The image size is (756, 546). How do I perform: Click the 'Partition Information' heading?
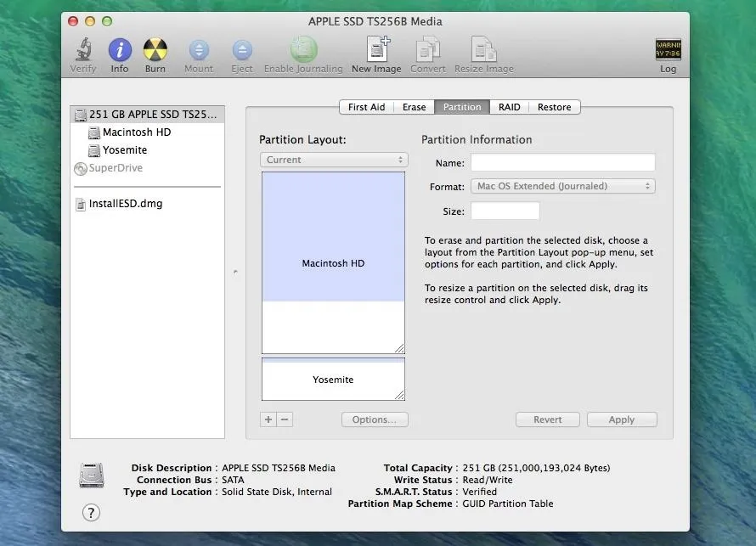click(x=477, y=139)
